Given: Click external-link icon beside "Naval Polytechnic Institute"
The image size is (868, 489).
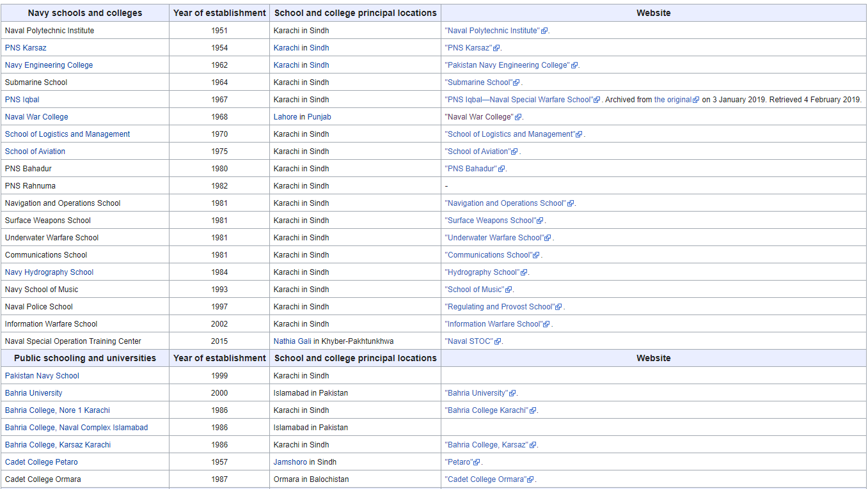Looking at the screenshot, I should click(544, 31).
